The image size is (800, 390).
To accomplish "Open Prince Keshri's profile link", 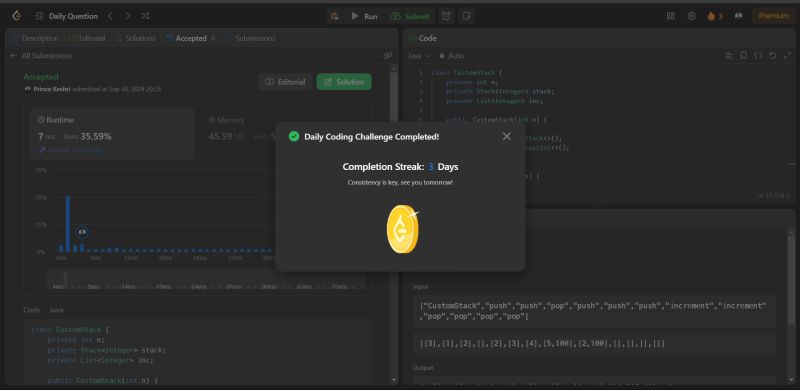I will [52, 89].
